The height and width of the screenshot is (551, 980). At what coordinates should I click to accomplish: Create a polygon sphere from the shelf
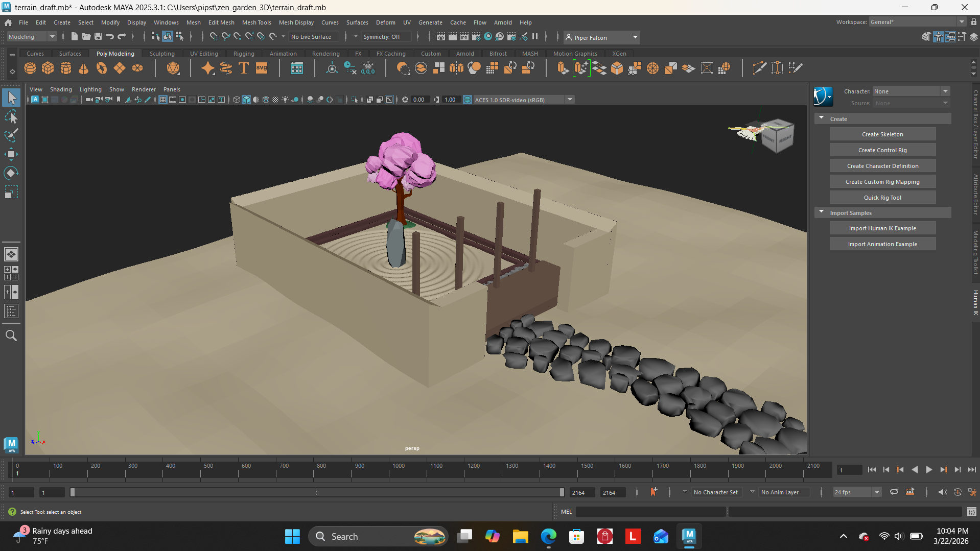30,68
